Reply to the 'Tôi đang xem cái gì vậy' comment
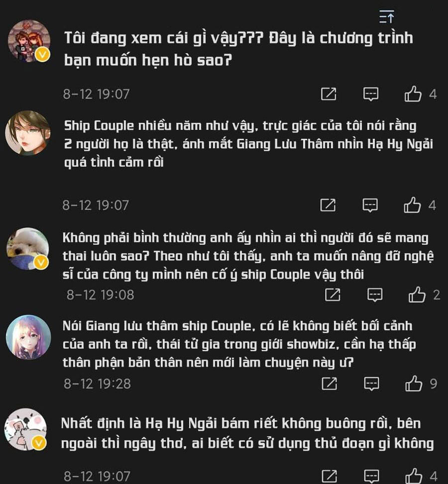This screenshot has height=484, width=448. [371, 94]
